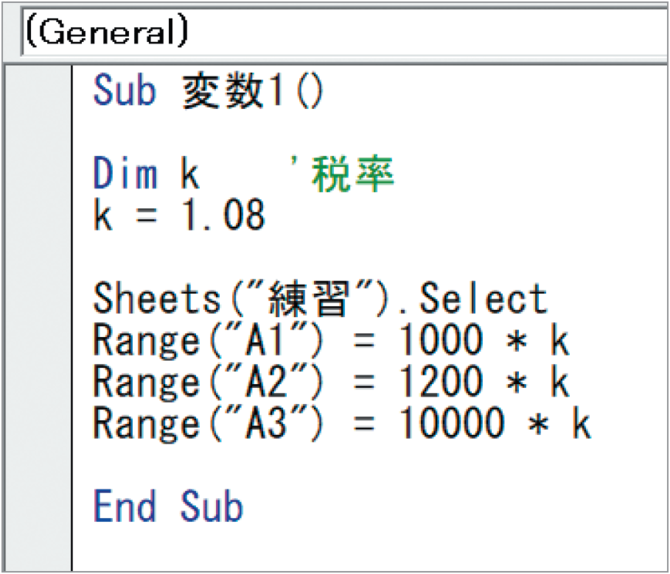Click the Dim k declaration line
670x574 pixels.
pyautogui.click(x=146, y=173)
